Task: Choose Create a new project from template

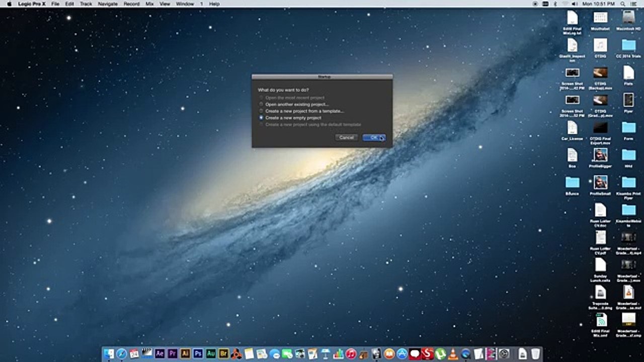Action: 304,111
